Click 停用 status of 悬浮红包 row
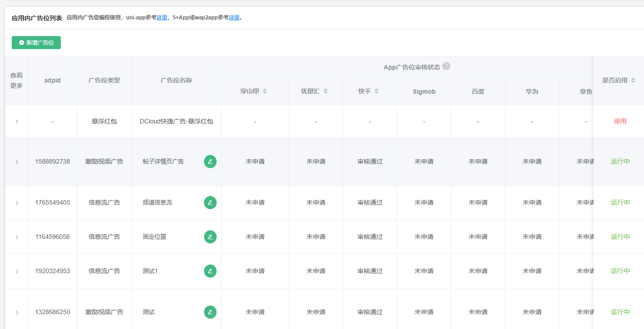 (x=620, y=121)
